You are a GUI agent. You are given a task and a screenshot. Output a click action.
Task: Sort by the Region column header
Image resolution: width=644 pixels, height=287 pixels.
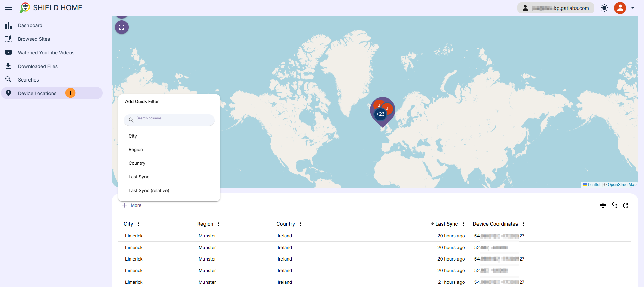[x=205, y=224]
